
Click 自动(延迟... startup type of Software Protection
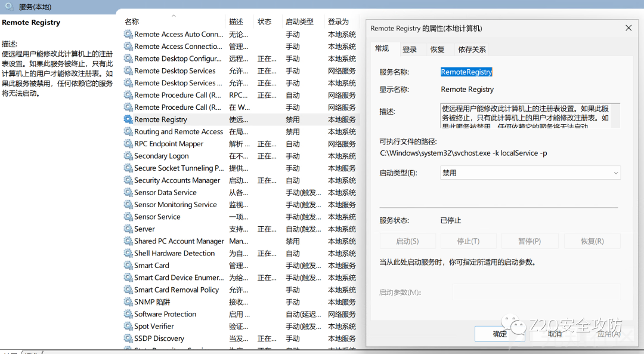(x=304, y=314)
